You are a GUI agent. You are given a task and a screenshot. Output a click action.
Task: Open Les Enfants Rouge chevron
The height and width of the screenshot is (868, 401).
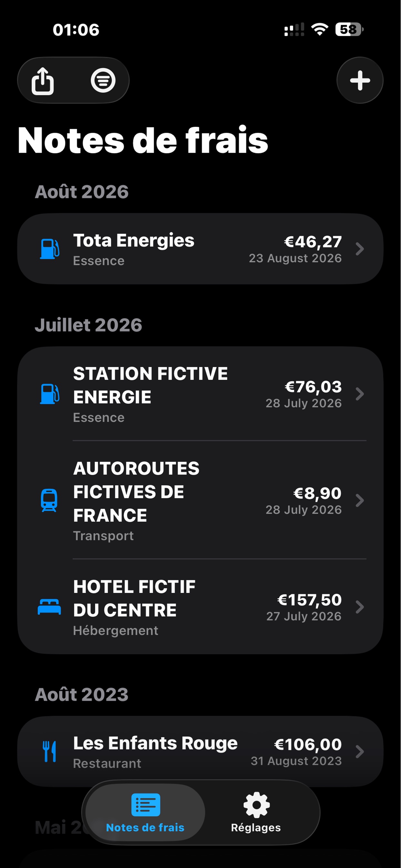pyautogui.click(x=360, y=751)
